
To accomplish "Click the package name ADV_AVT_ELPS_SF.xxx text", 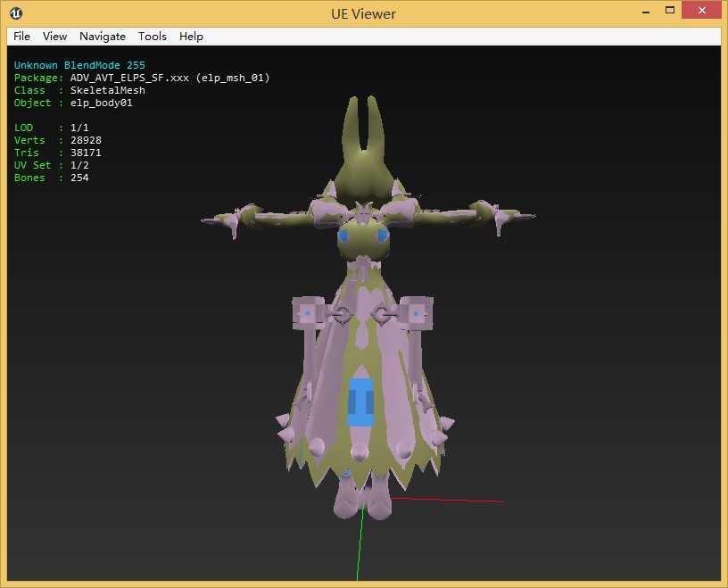I will [129, 78].
